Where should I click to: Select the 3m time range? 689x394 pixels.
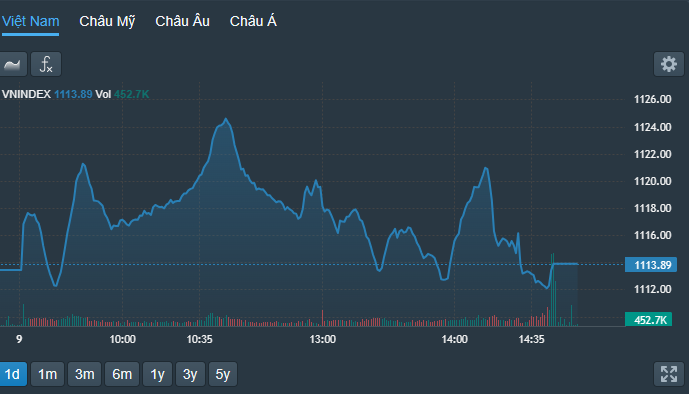(84, 374)
